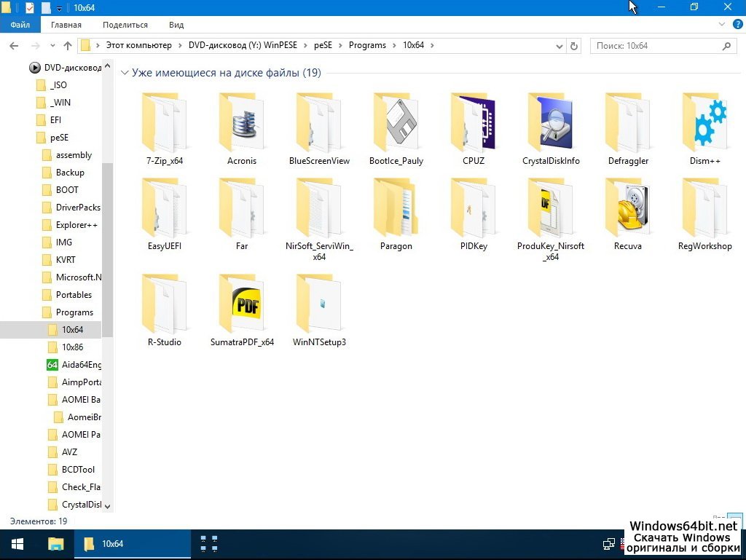The width and height of the screenshot is (746, 560).
Task: Open the CPUZ folder
Action: 474,122
